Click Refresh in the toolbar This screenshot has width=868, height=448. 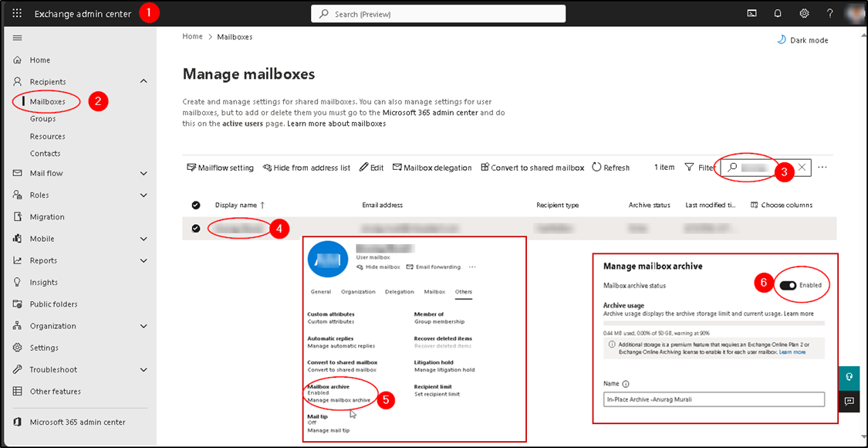pyautogui.click(x=610, y=168)
